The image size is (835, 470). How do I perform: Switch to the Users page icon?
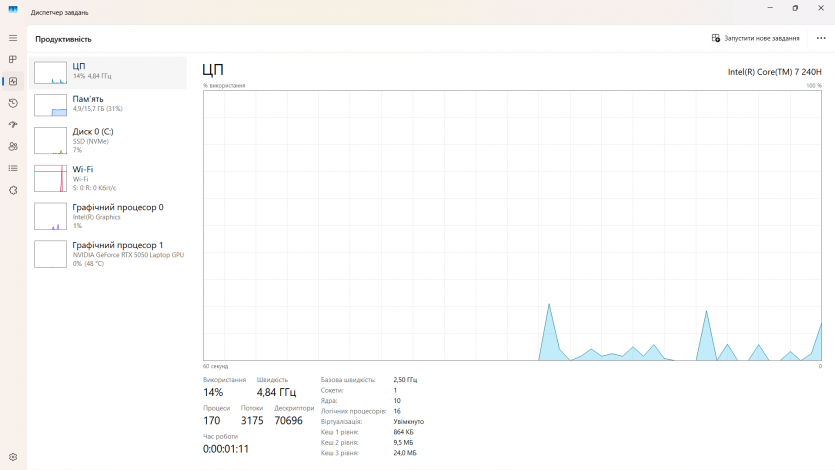pos(13,146)
